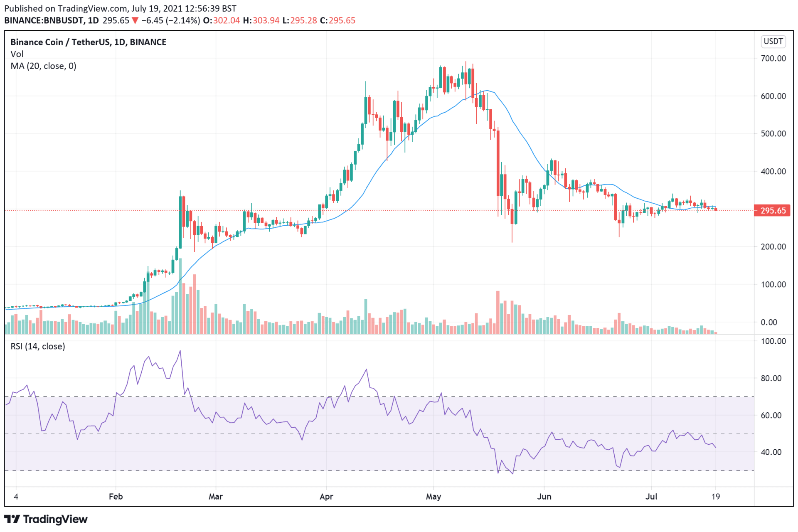
Task: Click the Close value C:295.65
Action: coord(337,20)
